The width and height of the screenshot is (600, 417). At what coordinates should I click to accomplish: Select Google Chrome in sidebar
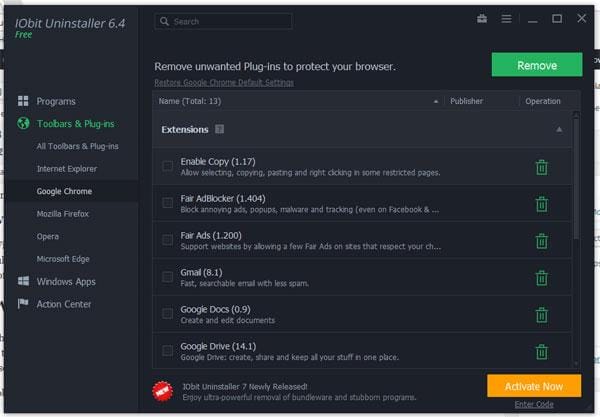(64, 191)
